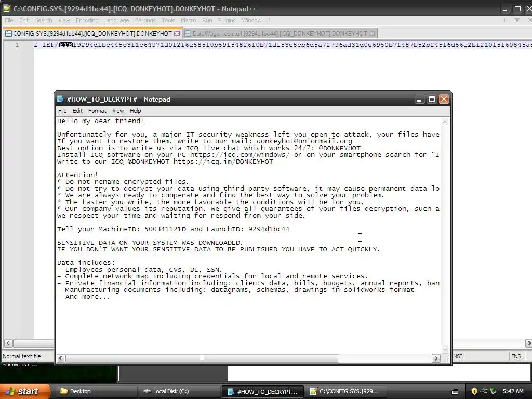Activate #HOW_TO_DECRYPT taskbar button

263,391
